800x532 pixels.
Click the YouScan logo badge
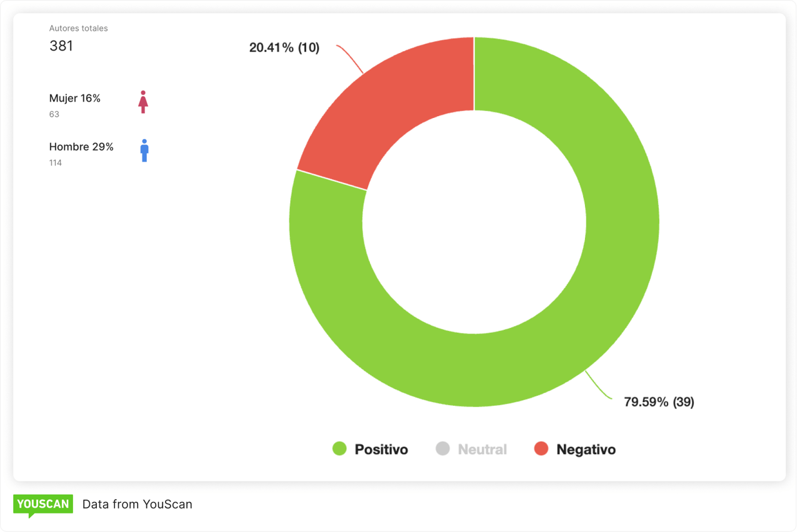pyautogui.click(x=42, y=505)
